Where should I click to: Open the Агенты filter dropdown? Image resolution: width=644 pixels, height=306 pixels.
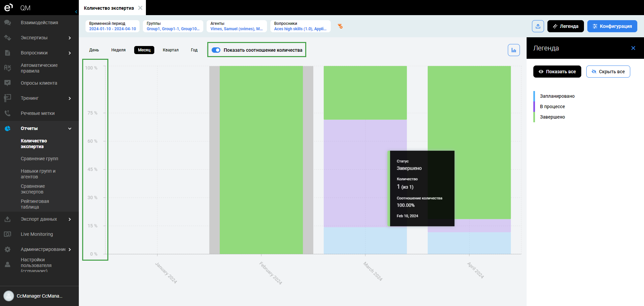click(237, 26)
